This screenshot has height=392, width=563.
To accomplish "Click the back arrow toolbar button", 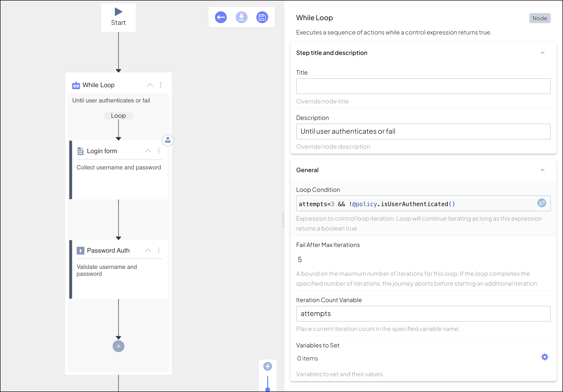I will [221, 17].
